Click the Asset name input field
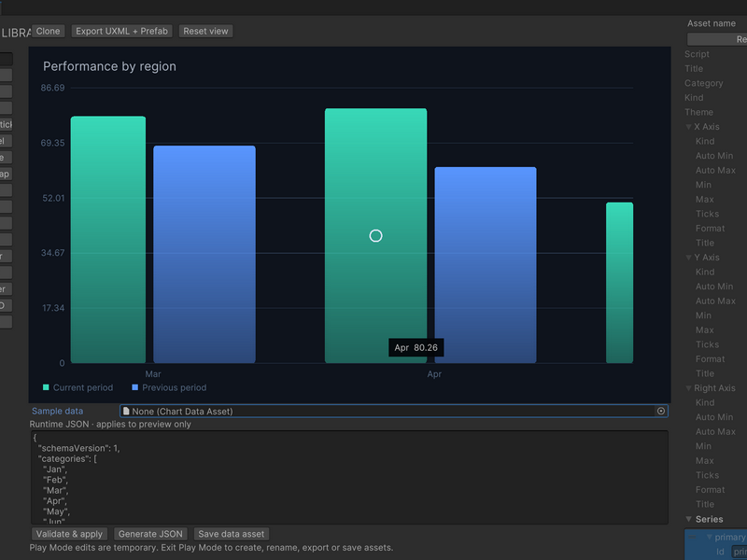The height and width of the screenshot is (560, 747). [x=717, y=39]
